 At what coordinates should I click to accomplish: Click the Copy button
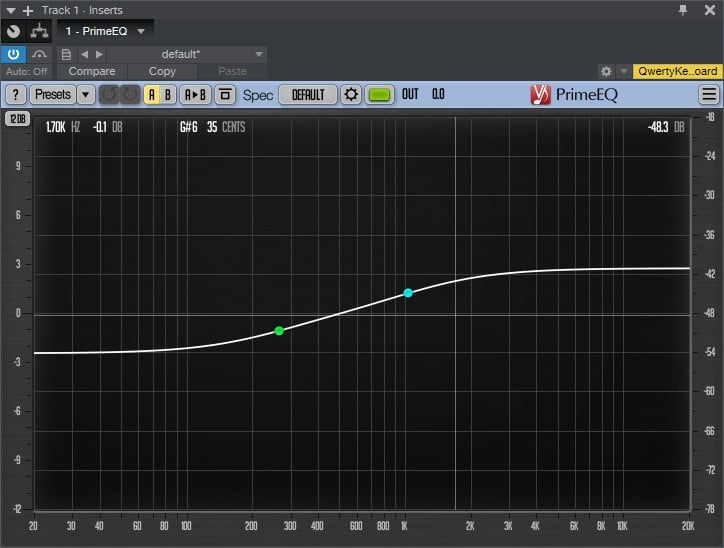click(162, 71)
